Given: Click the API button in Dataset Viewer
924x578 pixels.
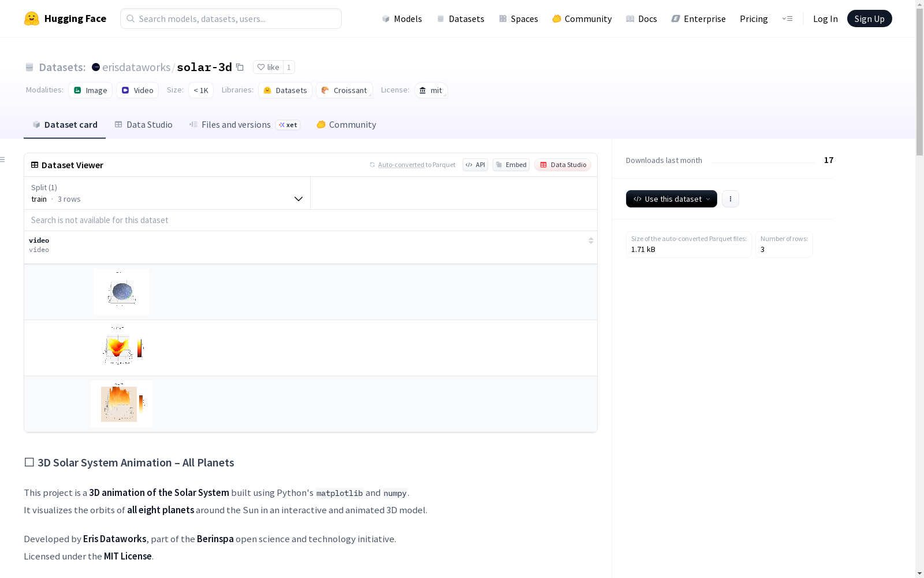Looking at the screenshot, I should coord(475,165).
